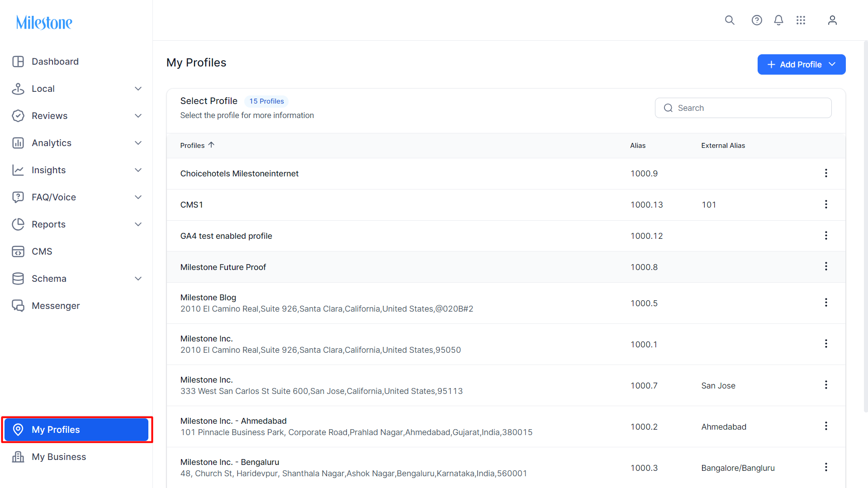Go to Dashboard
This screenshot has height=488, width=868.
tap(55, 62)
